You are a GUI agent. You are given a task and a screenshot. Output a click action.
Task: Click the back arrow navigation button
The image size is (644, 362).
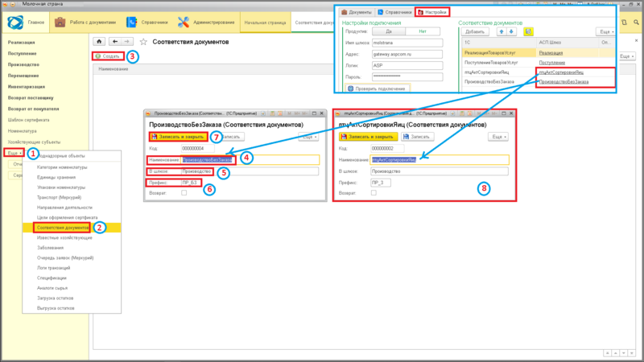pos(115,40)
